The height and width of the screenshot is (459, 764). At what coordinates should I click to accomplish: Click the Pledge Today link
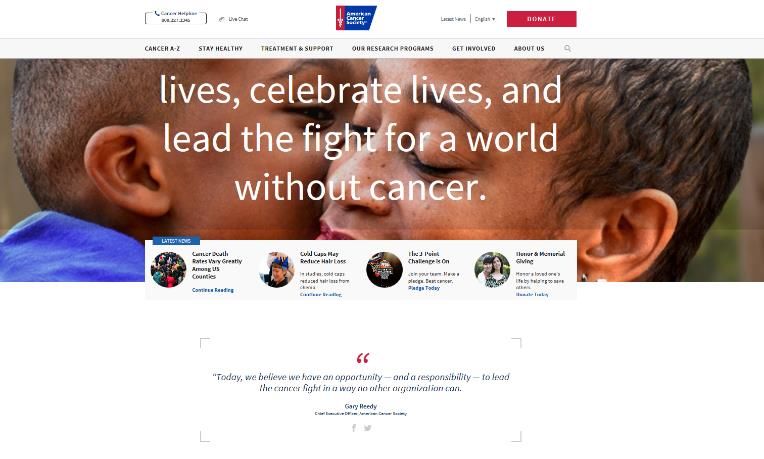[x=424, y=288]
